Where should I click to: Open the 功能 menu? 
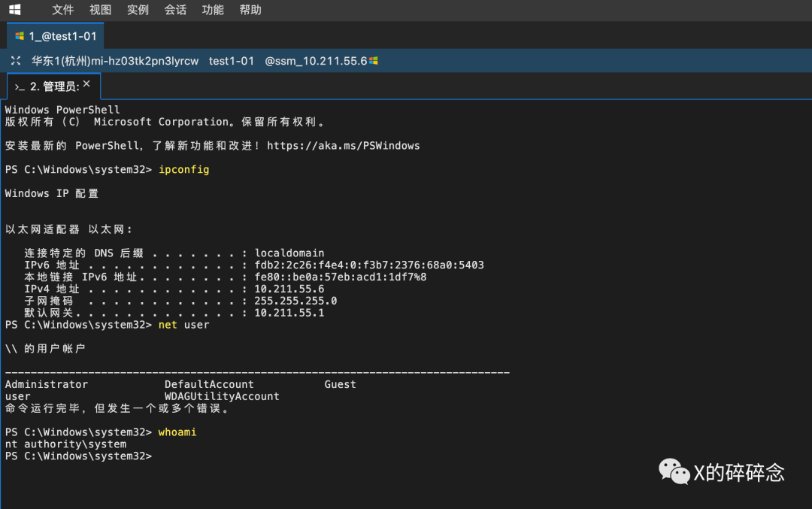[x=213, y=10]
